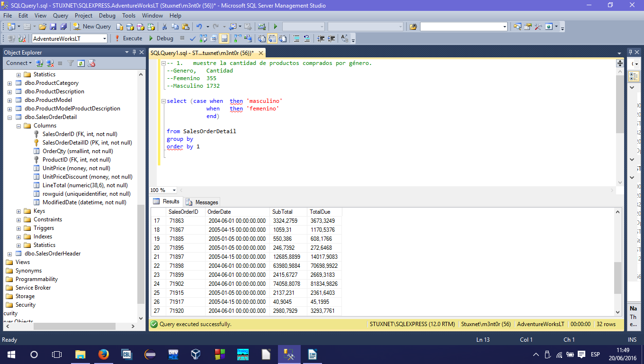Click the Save All icon
The height and width of the screenshot is (364, 644).
63,27
